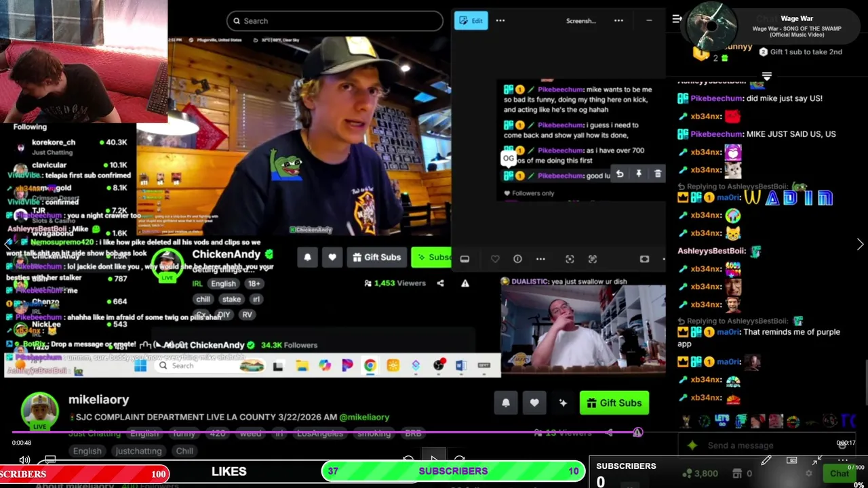This screenshot has width=868, height=488.
Task: Open chat settings with the gear icon
Action: point(808,474)
